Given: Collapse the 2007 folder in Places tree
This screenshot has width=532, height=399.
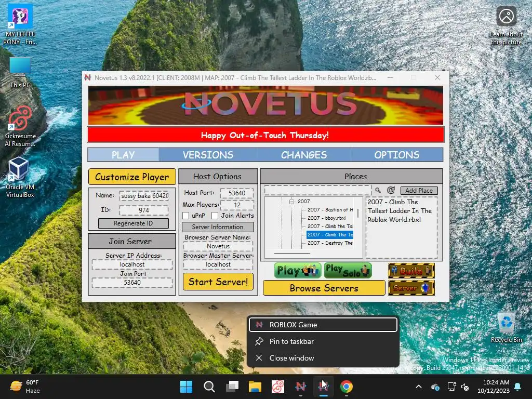Looking at the screenshot, I should point(291,202).
